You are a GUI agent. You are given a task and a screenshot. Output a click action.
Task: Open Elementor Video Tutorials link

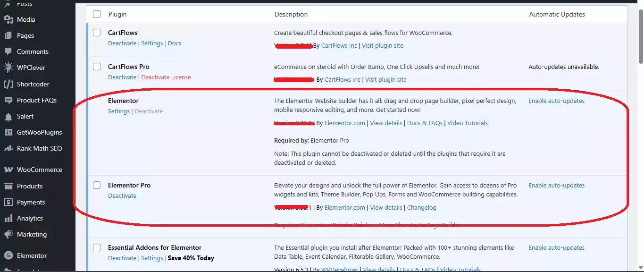[468, 123]
